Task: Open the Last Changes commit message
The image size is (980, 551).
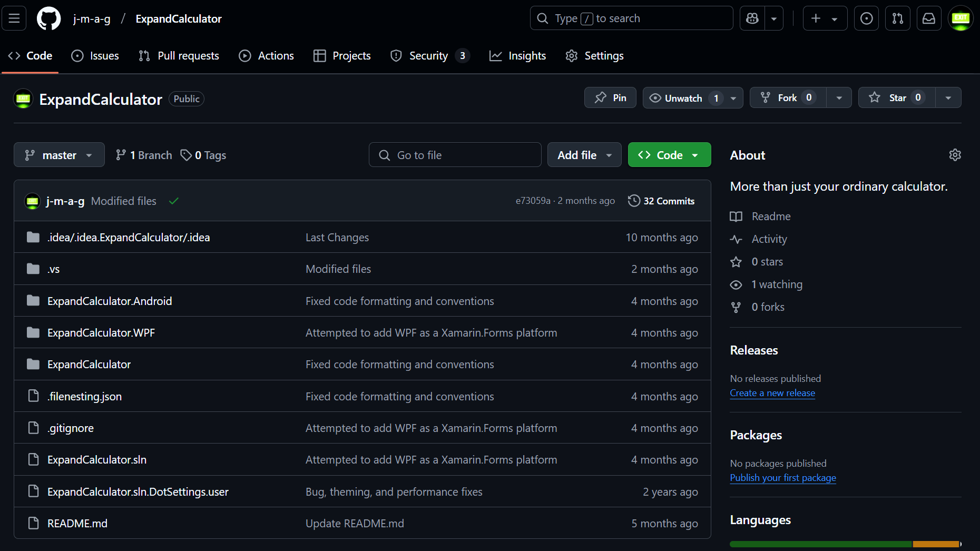Action: coord(337,238)
